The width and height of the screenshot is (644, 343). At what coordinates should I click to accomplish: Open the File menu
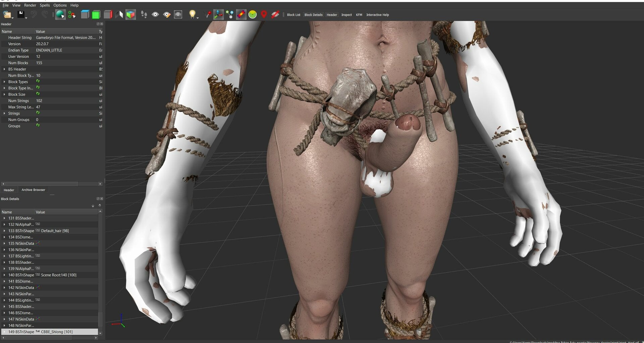(x=6, y=5)
